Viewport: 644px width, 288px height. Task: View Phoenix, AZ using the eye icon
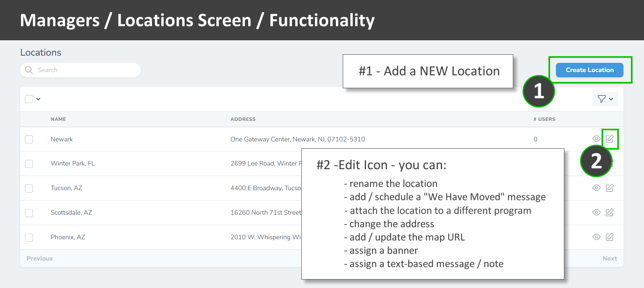[x=596, y=237]
